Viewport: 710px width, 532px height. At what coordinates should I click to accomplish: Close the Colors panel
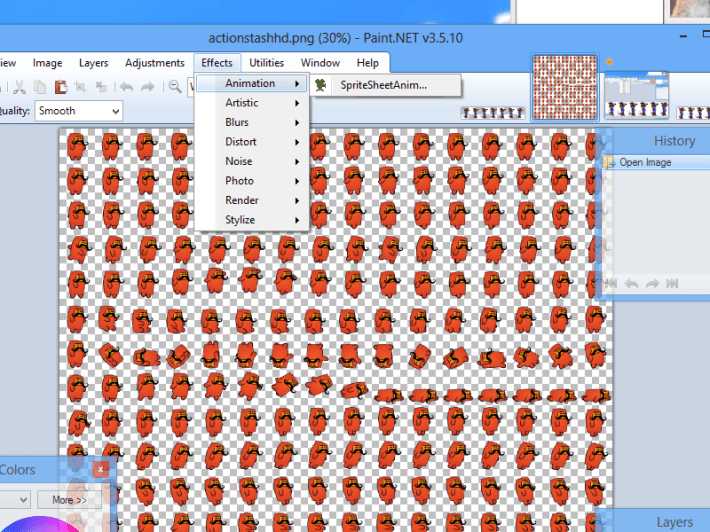101,470
